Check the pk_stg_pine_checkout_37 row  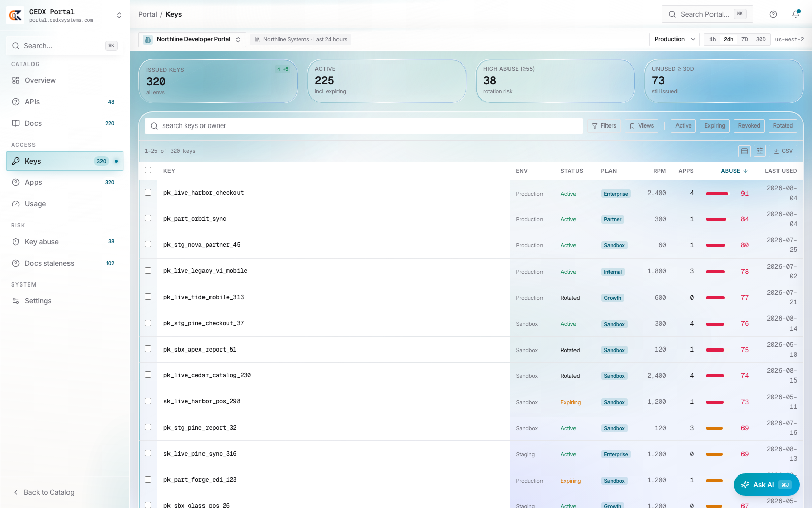[x=148, y=323]
